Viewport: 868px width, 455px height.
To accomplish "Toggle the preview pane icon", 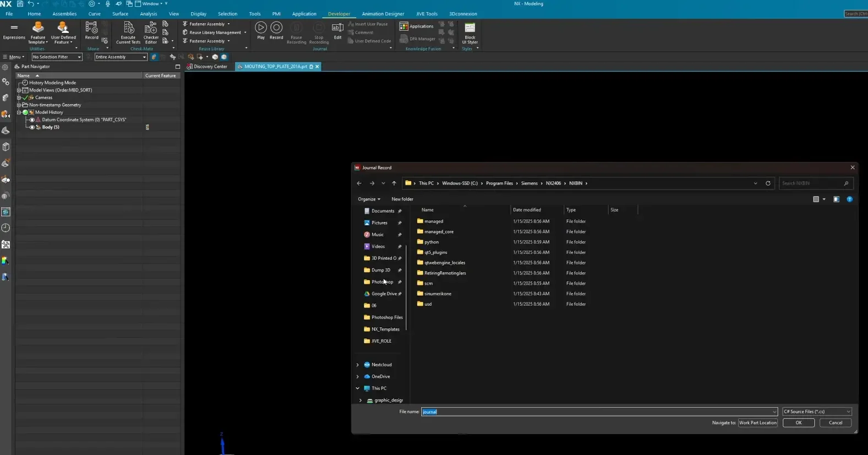I will (x=836, y=199).
